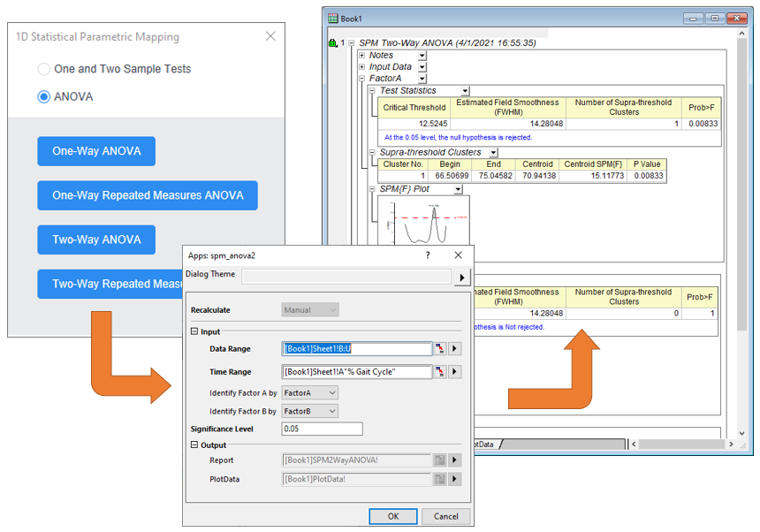
Task: Click the Data Range interactive selector icon
Action: coord(440,349)
